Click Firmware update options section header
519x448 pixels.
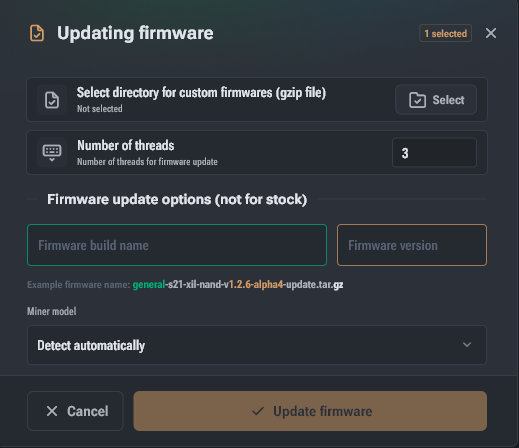click(177, 199)
